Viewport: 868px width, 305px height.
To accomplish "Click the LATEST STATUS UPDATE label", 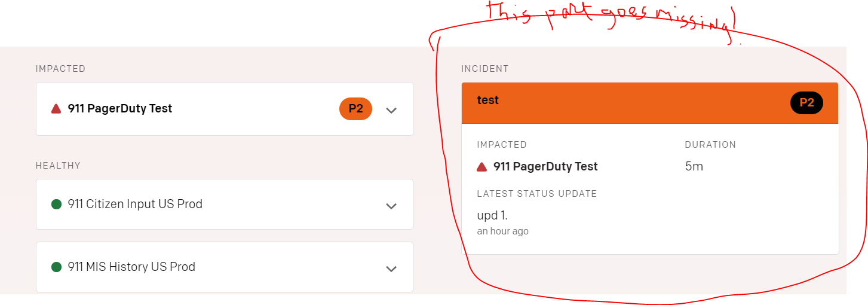I will (x=537, y=194).
